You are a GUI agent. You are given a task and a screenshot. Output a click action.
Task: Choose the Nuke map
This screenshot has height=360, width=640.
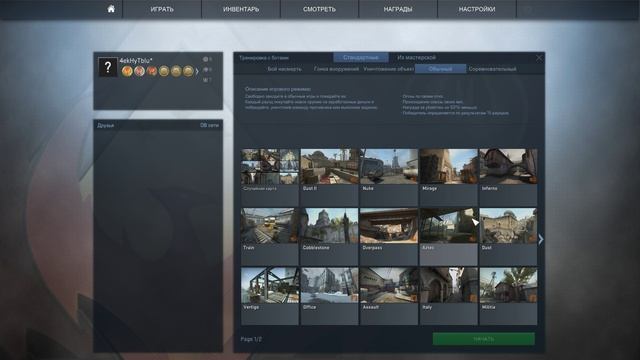(x=389, y=178)
